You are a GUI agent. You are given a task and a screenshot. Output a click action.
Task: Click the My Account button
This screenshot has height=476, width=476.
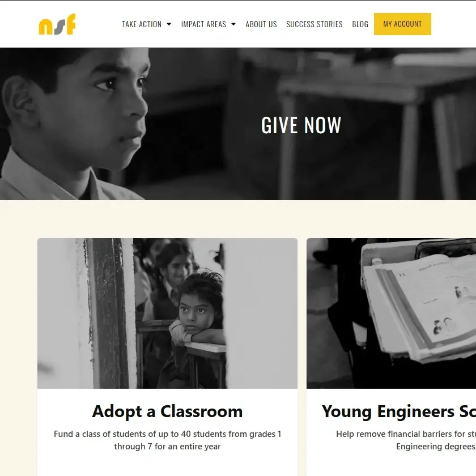pyautogui.click(x=402, y=24)
